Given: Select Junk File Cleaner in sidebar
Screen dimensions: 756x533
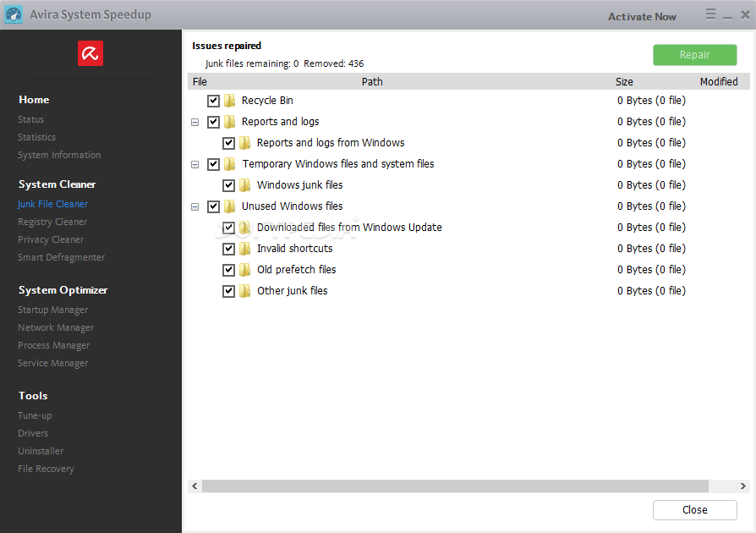Looking at the screenshot, I should click(52, 204).
